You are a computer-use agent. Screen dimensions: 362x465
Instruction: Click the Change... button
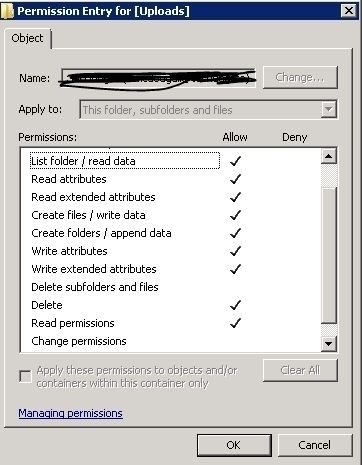click(300, 77)
